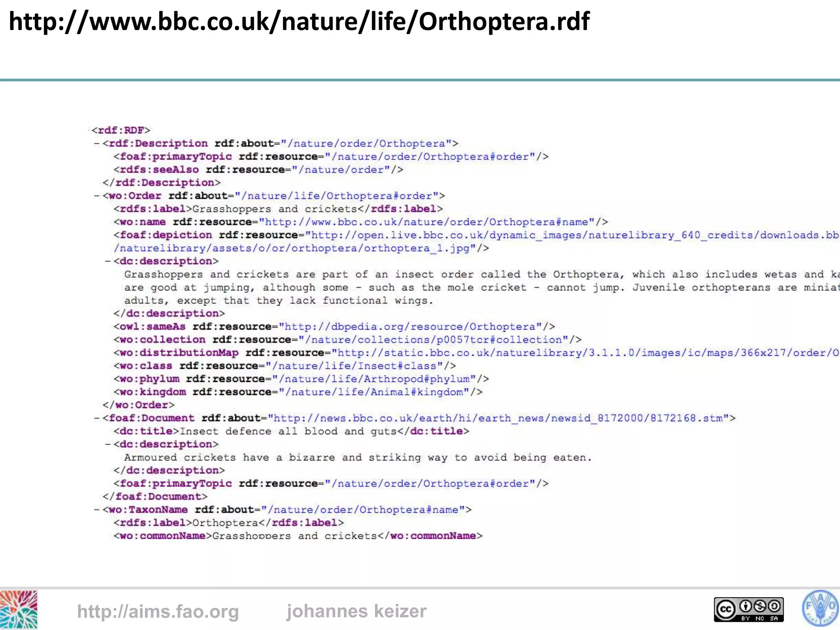Open the news.bbc.co.uk earth news URL
Image resolution: width=840 pixels, height=630 pixels.
click(498, 418)
